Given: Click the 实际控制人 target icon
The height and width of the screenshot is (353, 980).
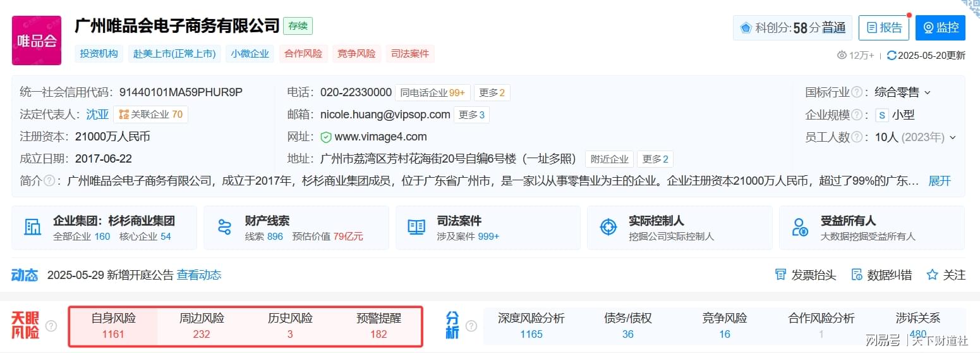Looking at the screenshot, I should [608, 227].
